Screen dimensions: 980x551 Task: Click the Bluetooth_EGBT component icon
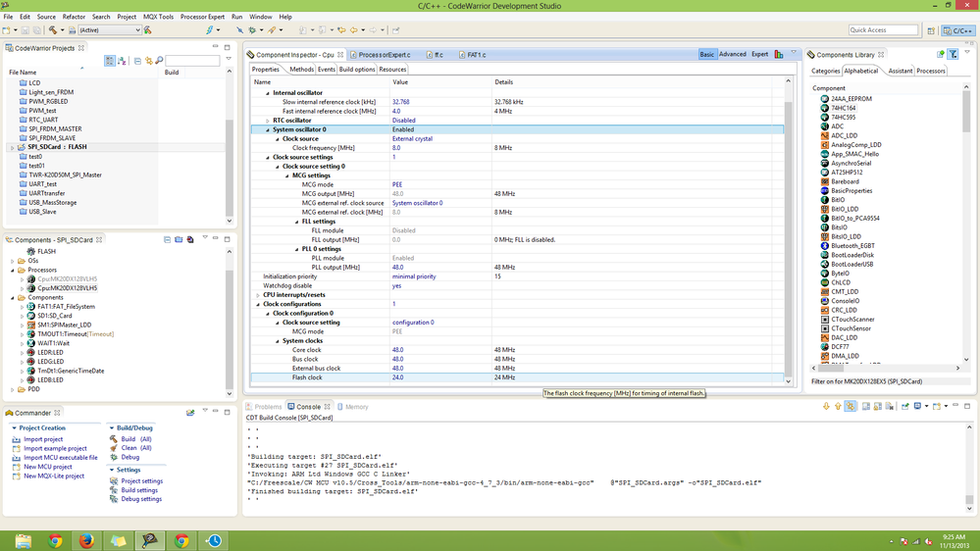824,245
